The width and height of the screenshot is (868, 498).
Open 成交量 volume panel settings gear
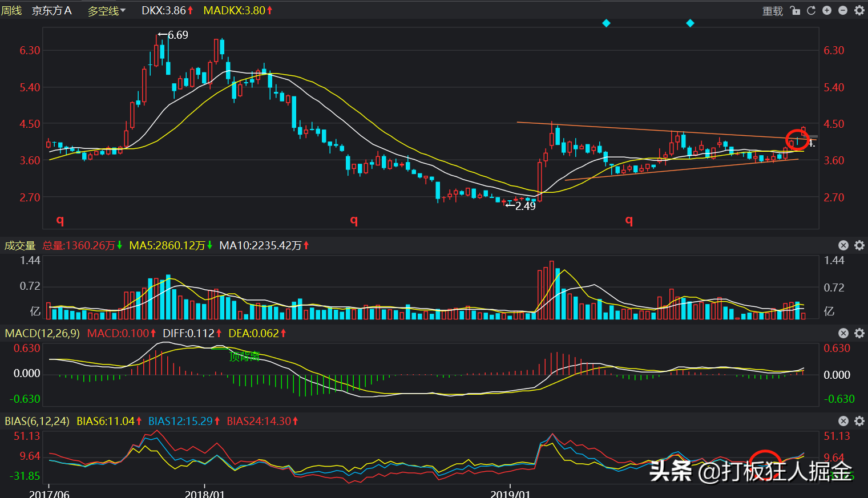[x=859, y=245]
